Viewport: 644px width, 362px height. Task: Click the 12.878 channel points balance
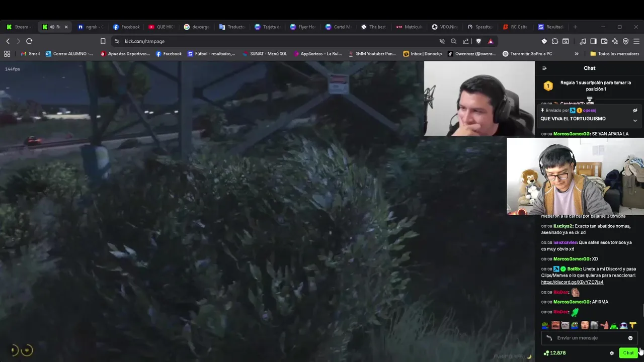(x=555, y=353)
